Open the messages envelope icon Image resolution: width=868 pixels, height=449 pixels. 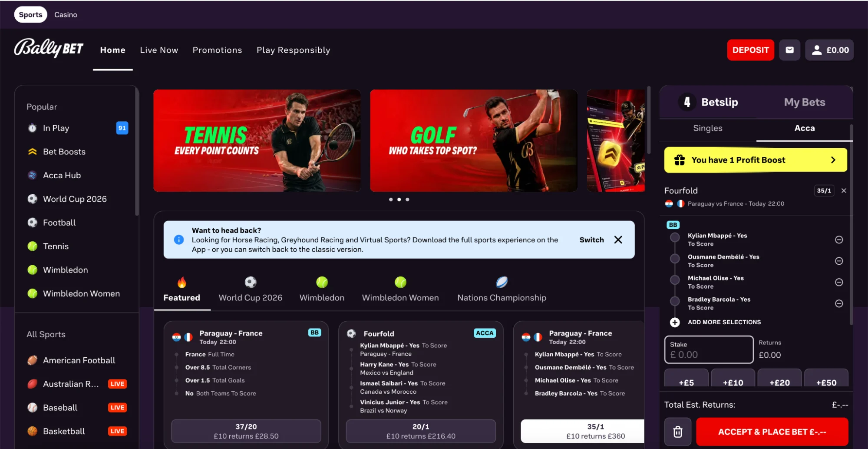[789, 50]
